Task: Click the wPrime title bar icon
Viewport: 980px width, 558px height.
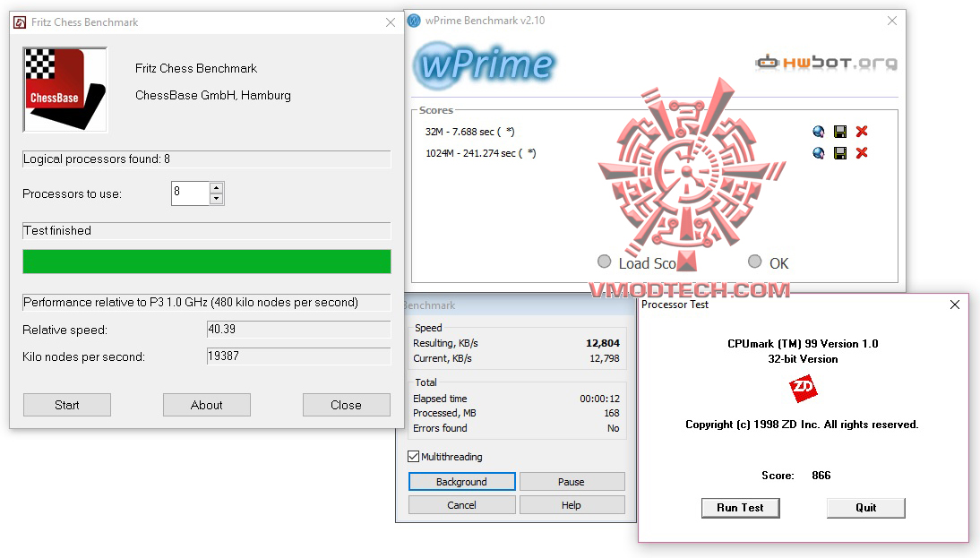Action: (x=414, y=21)
